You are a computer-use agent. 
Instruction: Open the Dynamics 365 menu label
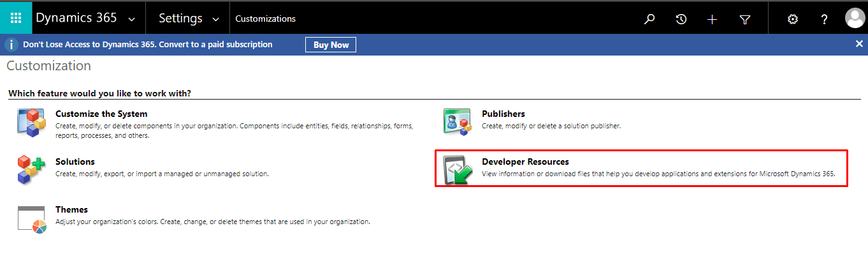[76, 19]
